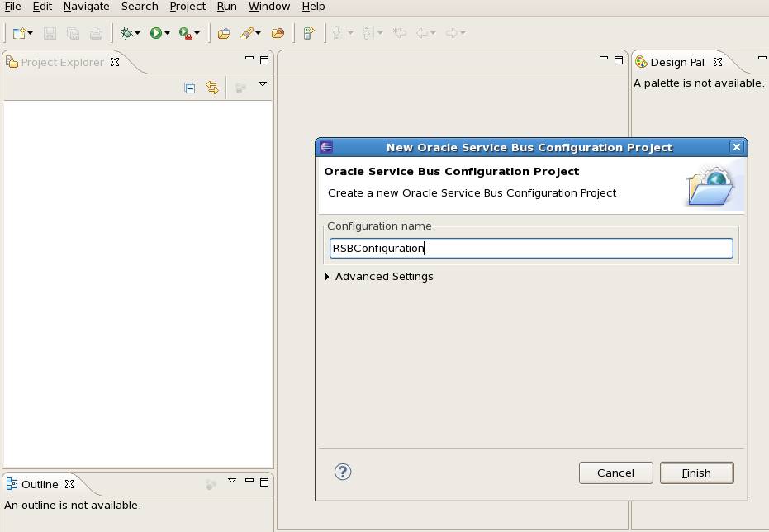Launch Debug with the bug icon

coord(126,33)
